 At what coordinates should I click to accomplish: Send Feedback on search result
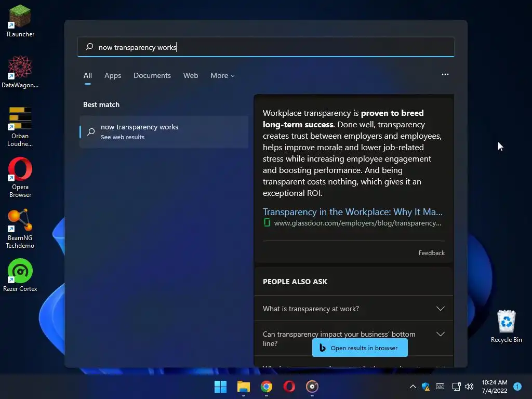pyautogui.click(x=431, y=253)
